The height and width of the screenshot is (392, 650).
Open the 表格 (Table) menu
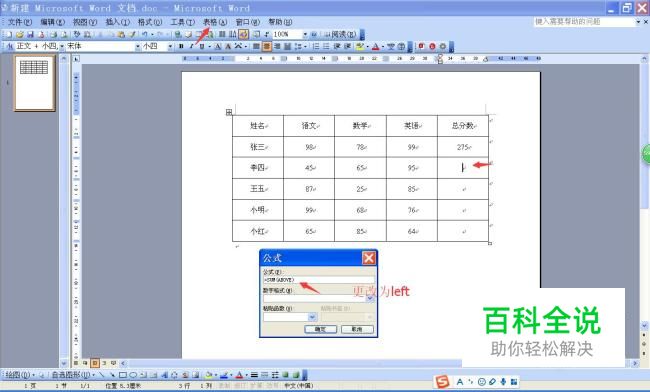click(x=215, y=22)
